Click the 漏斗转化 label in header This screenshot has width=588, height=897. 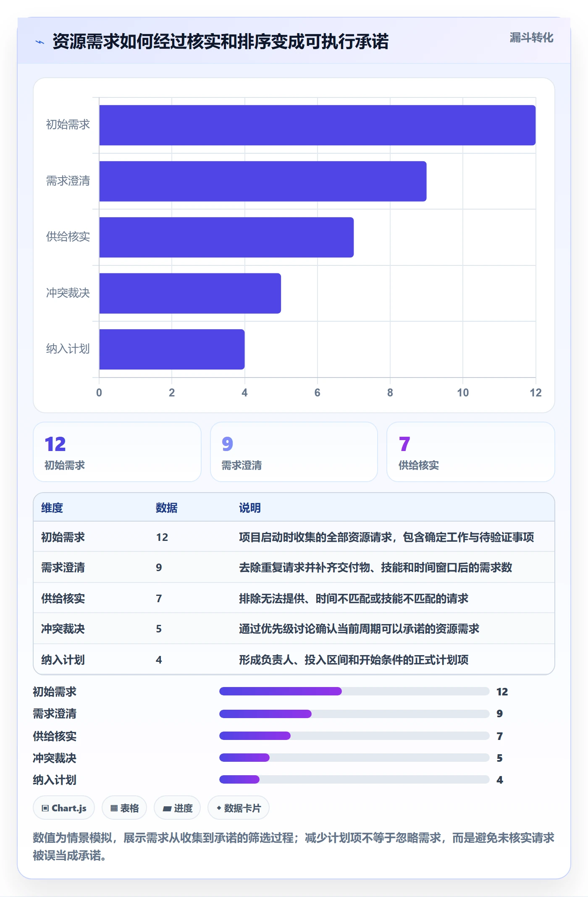click(531, 38)
